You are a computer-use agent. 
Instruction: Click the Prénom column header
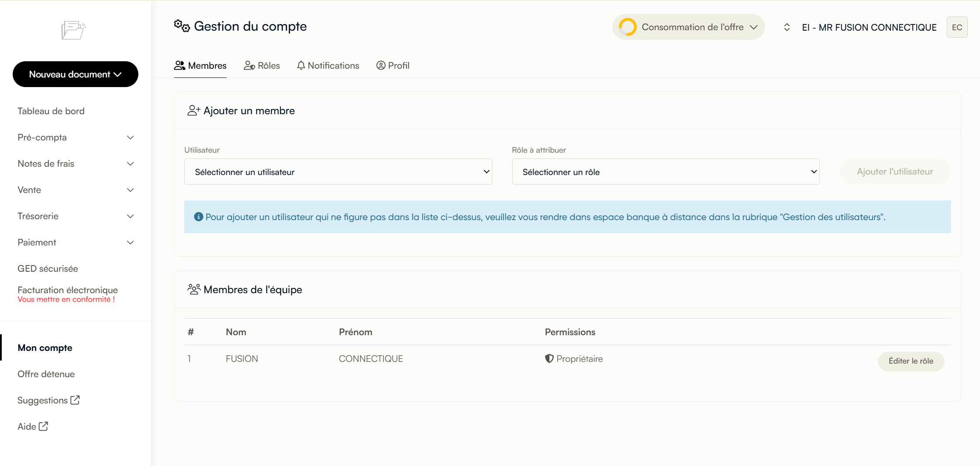tap(355, 332)
